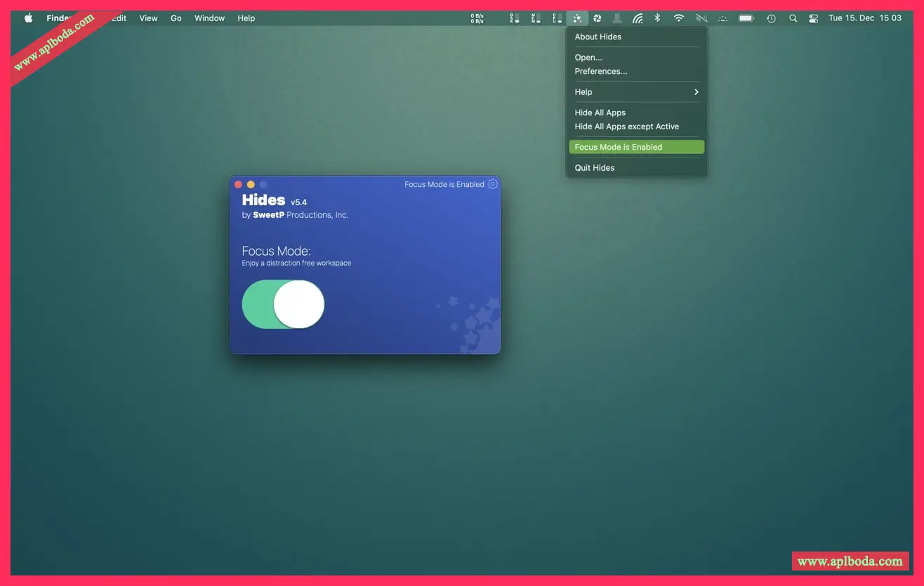Image resolution: width=924 pixels, height=586 pixels.
Task: Click the battery status icon
Action: click(746, 18)
